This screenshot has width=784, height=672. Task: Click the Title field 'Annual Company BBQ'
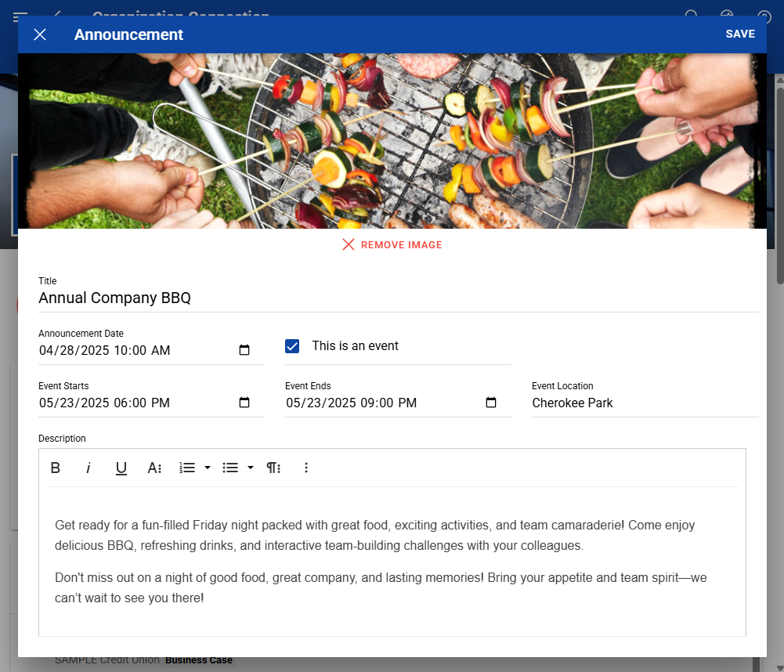click(x=398, y=298)
